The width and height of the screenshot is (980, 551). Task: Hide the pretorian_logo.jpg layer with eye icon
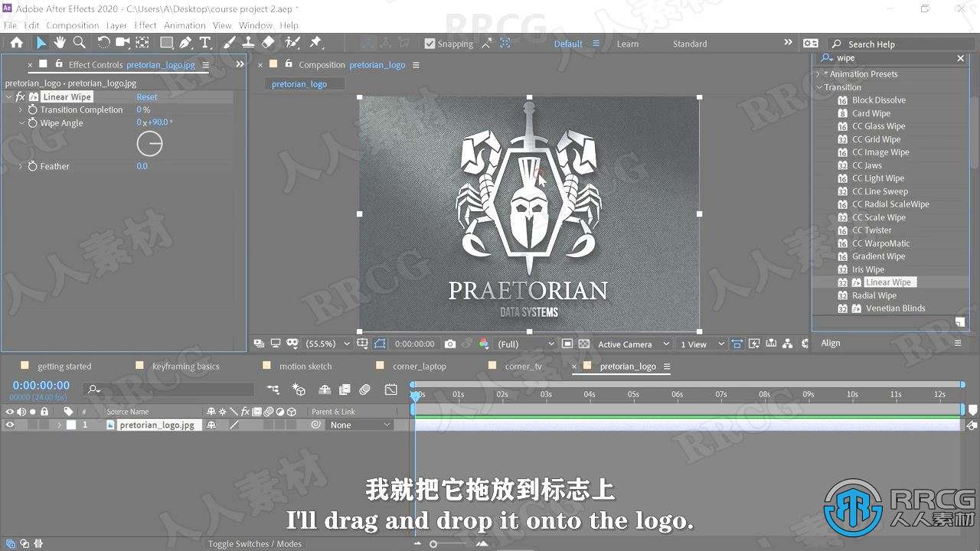[10, 425]
